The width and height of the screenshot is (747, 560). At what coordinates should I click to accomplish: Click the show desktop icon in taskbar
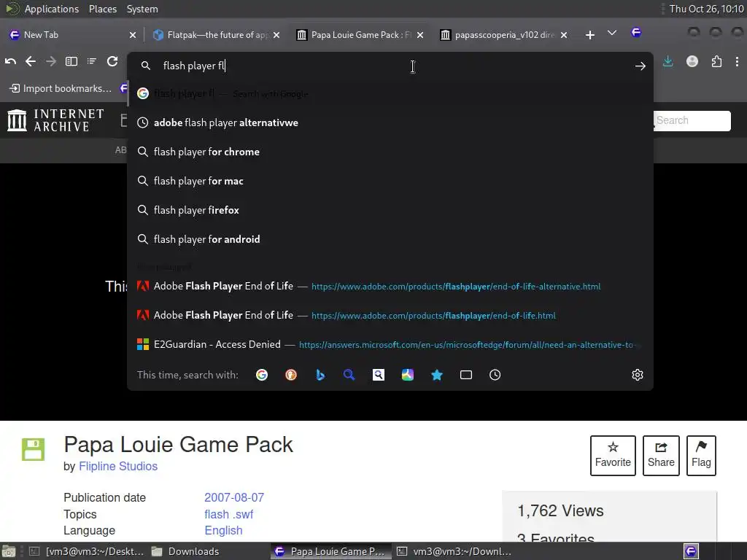[x=9, y=551]
